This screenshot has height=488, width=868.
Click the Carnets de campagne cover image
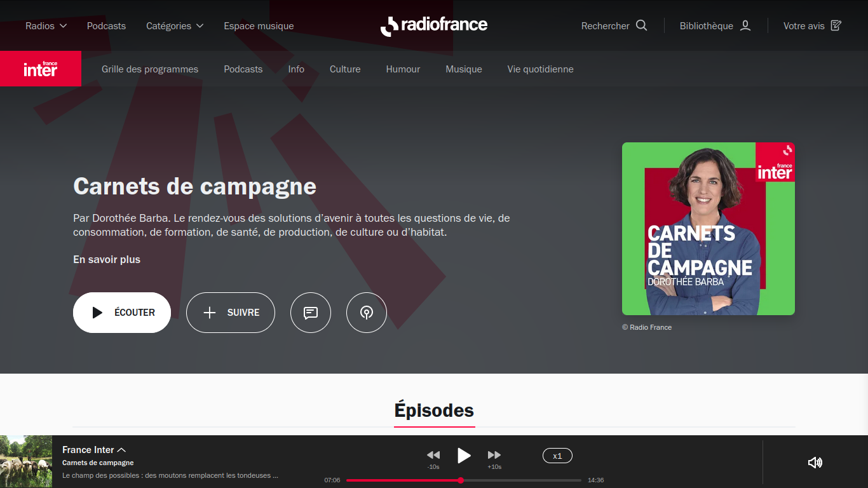pyautogui.click(x=709, y=229)
